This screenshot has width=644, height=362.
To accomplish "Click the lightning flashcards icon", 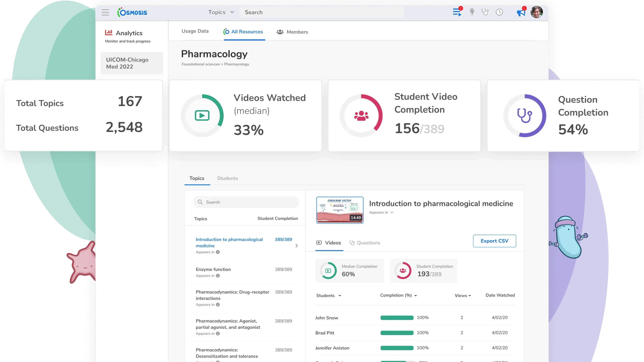I will pos(472,12).
